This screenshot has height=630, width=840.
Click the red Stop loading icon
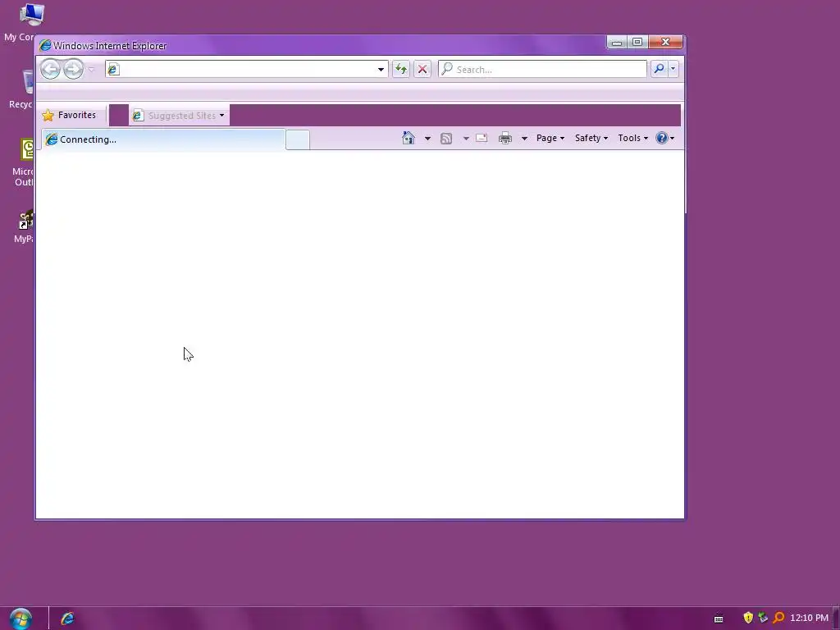tap(422, 69)
